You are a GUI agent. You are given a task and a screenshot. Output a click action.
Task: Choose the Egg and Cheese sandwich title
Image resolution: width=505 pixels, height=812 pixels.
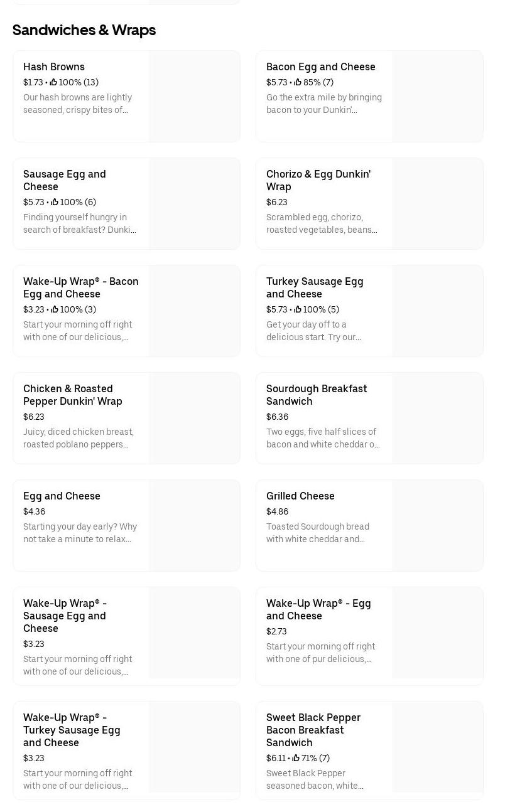tap(62, 496)
